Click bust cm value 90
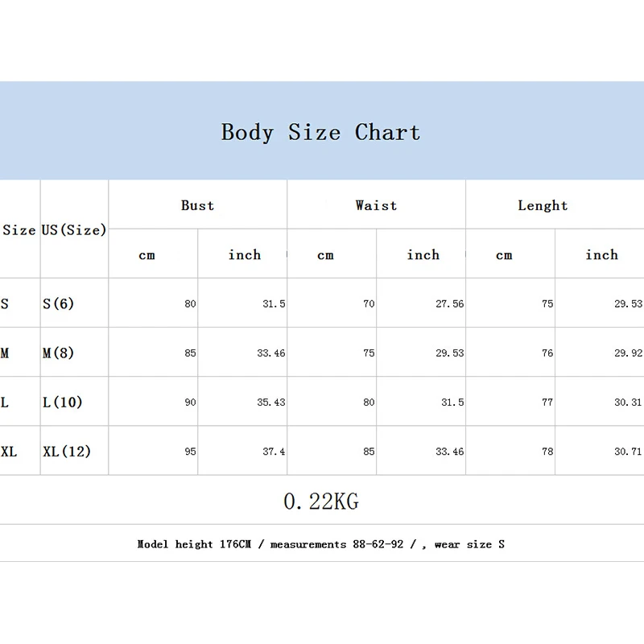 click(x=190, y=402)
